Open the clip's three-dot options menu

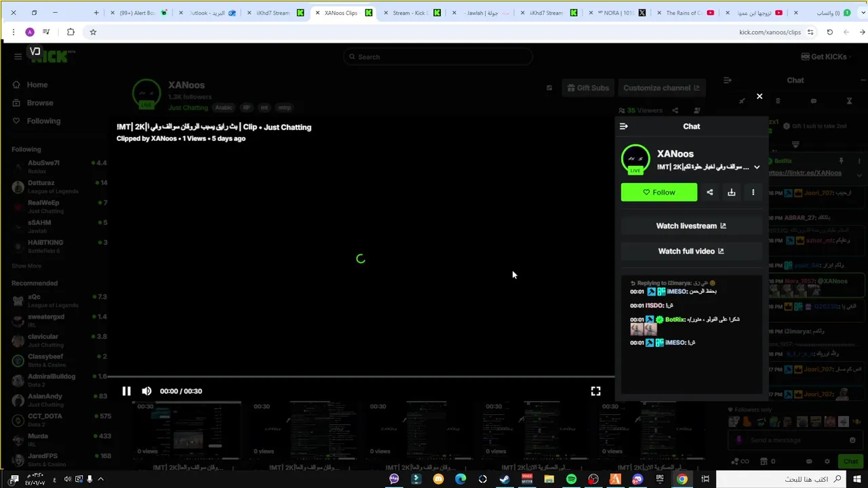point(753,192)
